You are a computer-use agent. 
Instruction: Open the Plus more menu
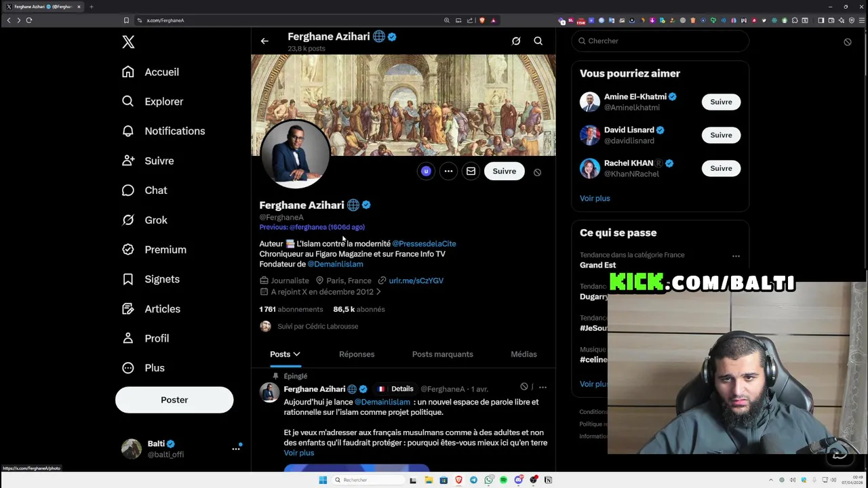coord(143,368)
